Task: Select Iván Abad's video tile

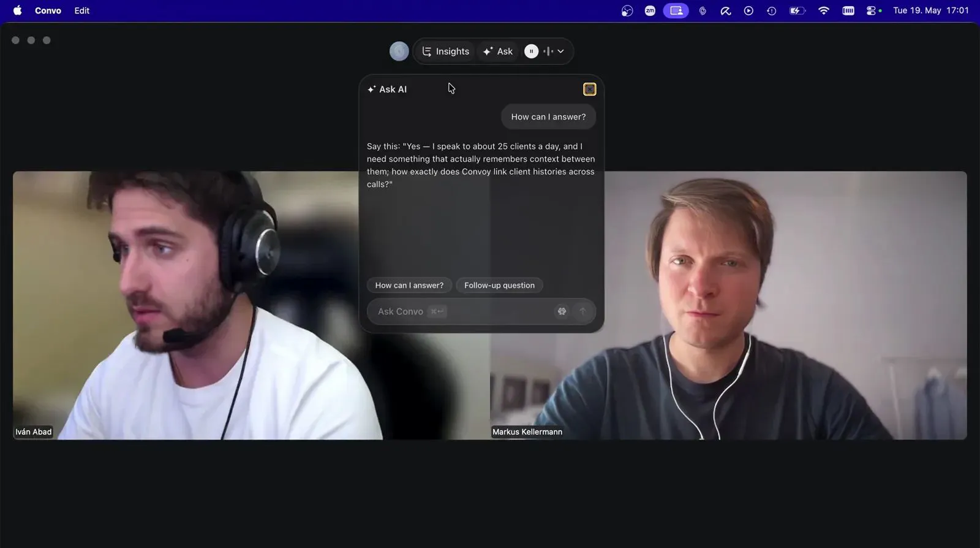Action: tap(251, 305)
